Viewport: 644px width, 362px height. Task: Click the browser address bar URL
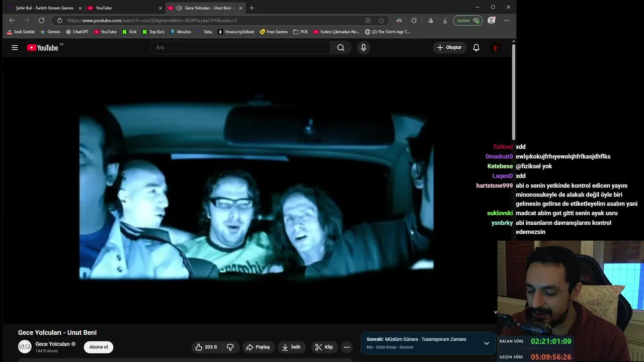click(152, 21)
